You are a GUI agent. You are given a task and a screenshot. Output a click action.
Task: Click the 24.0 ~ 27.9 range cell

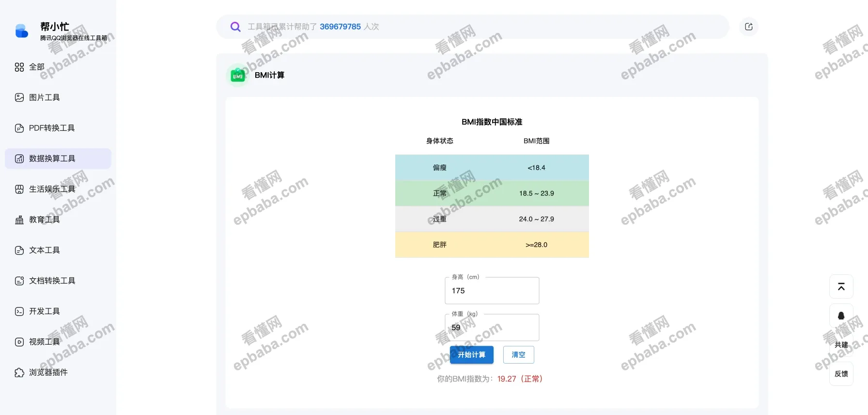537,219
